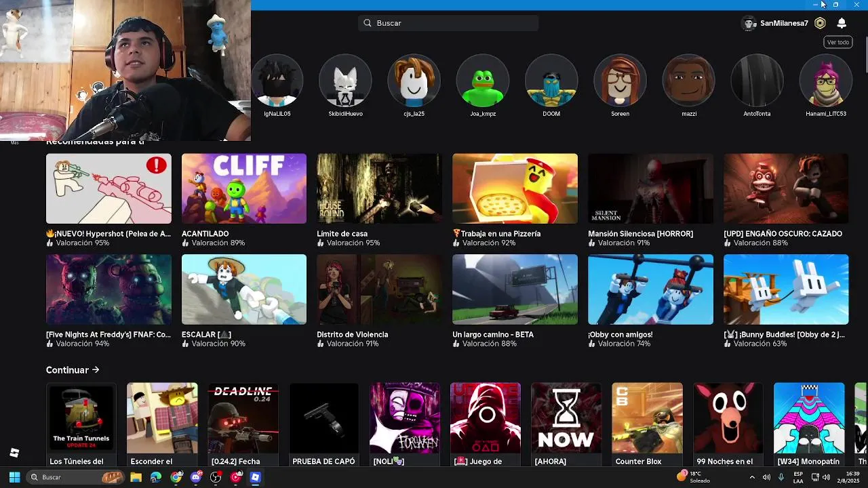Open friend mazzi avatar
The image size is (868, 488).
689,80
